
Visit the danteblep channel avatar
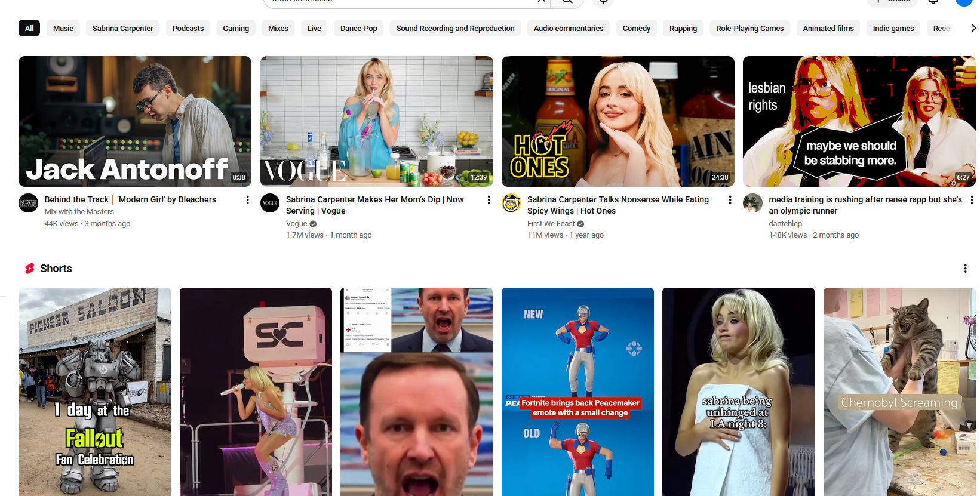pos(752,203)
